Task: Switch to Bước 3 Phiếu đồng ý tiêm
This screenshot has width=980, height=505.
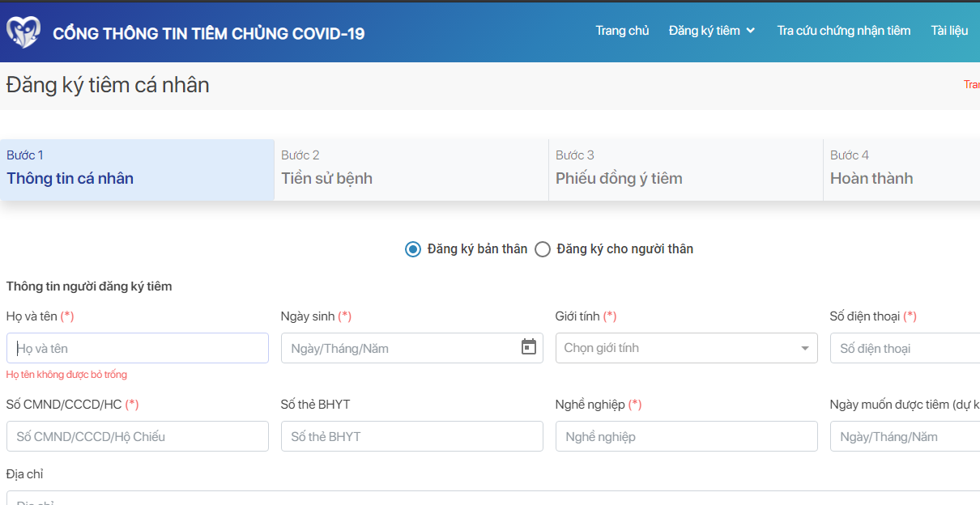Action: point(685,168)
